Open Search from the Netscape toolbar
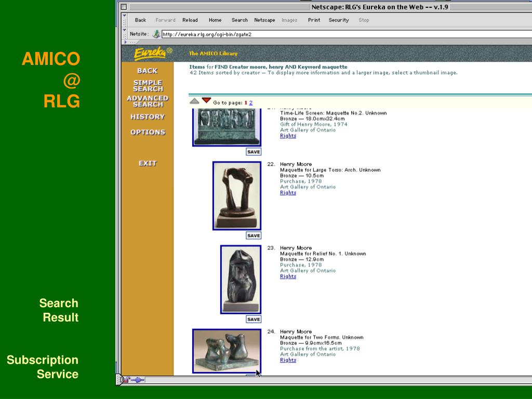This screenshot has height=399, width=532. click(x=240, y=20)
